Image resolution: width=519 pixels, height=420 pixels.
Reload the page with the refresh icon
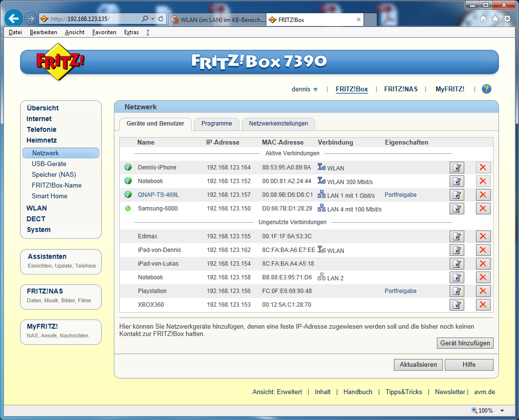pos(161,19)
